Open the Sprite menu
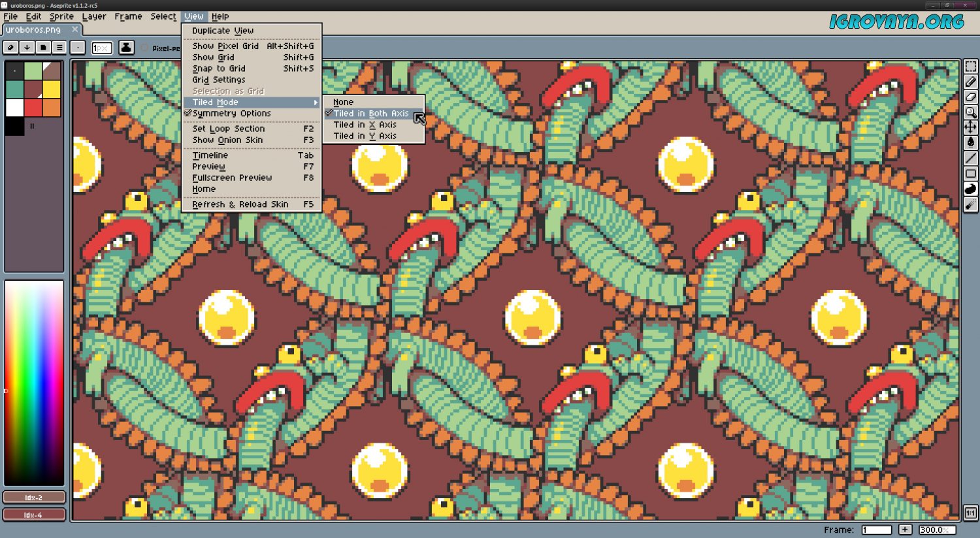 (61, 16)
